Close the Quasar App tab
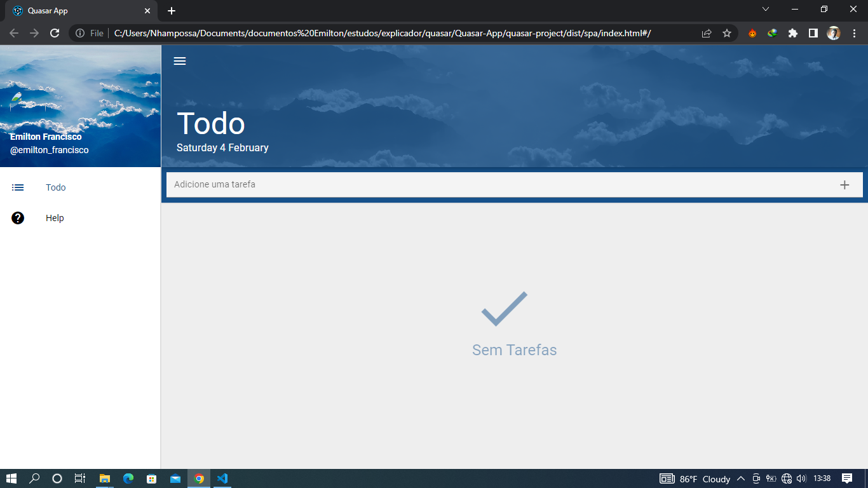This screenshot has width=868, height=488. (x=147, y=11)
